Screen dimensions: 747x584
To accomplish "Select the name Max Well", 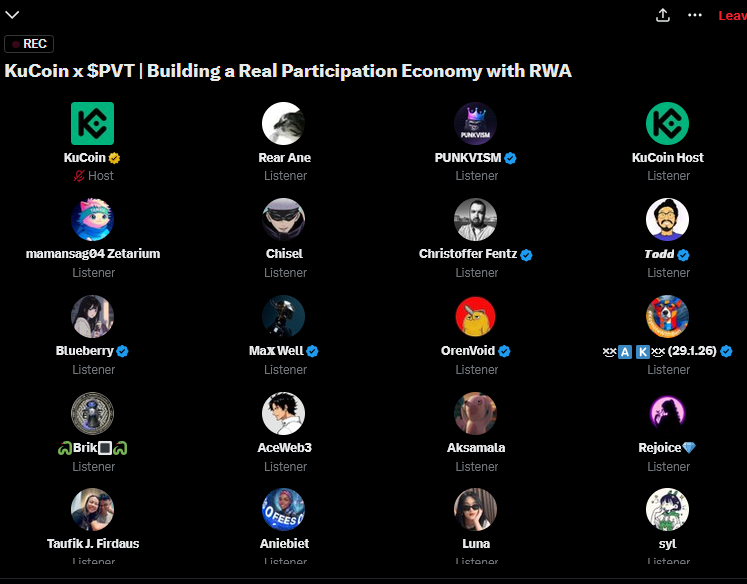I will pos(276,351).
